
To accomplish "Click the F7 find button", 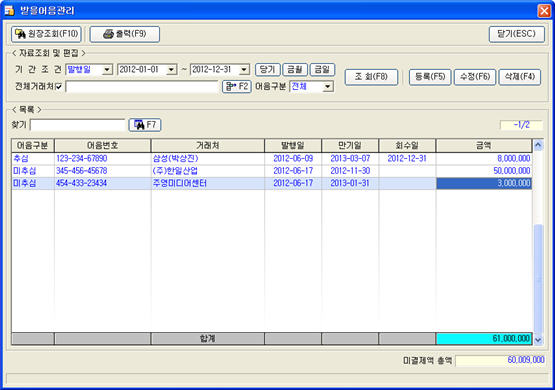I will pyautogui.click(x=145, y=125).
